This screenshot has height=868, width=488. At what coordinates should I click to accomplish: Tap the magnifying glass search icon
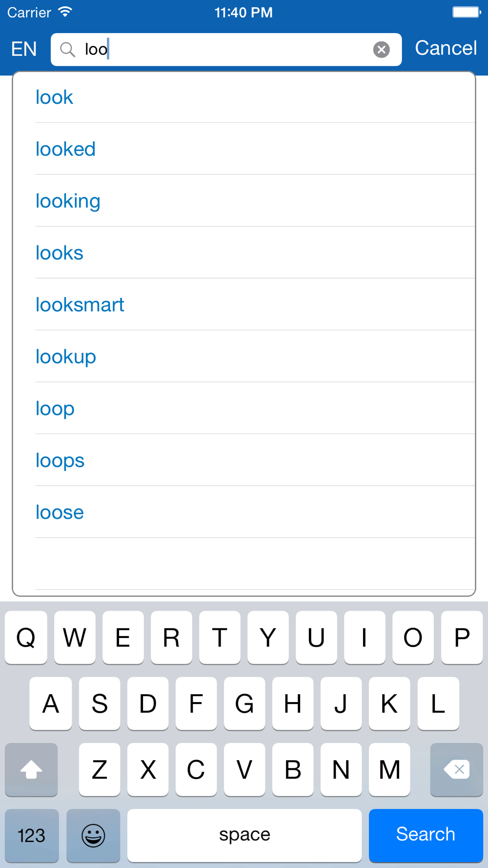point(67,49)
